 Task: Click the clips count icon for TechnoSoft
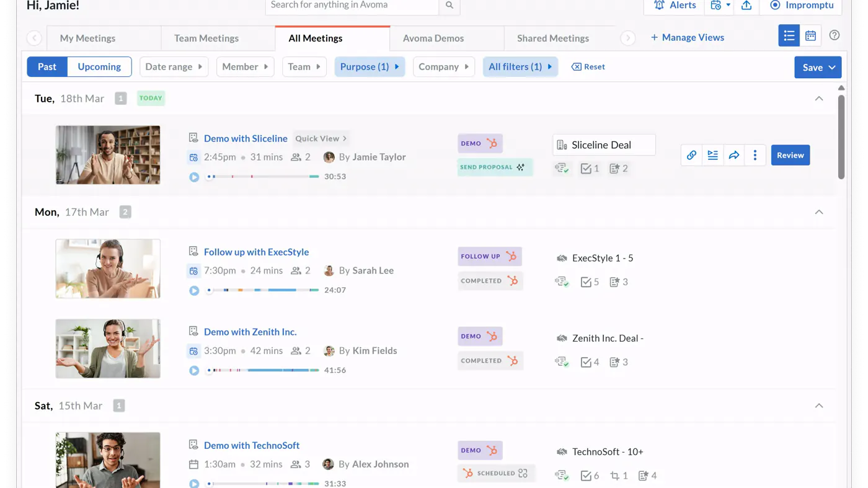[x=619, y=476]
